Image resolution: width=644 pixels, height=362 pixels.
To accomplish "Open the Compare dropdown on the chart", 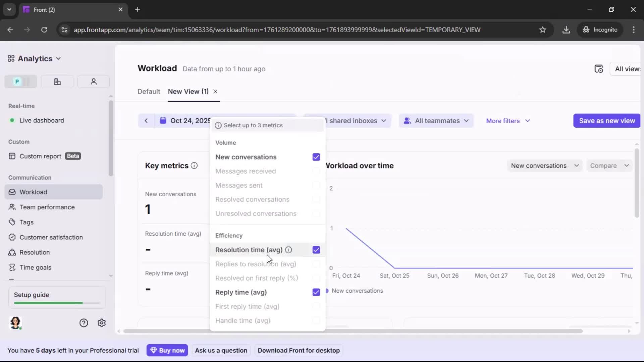I will (x=609, y=165).
